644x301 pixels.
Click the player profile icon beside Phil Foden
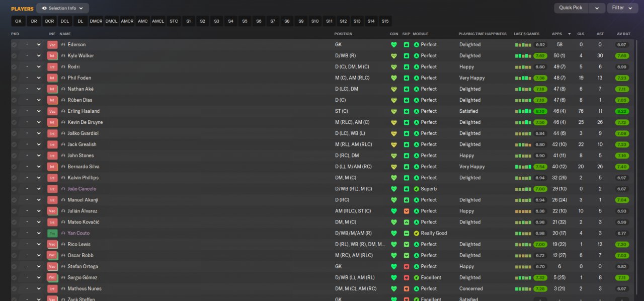point(63,78)
